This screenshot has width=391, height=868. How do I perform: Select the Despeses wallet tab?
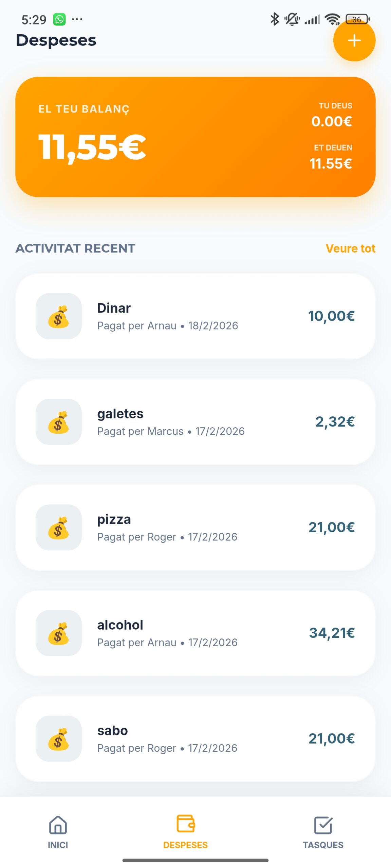click(x=185, y=831)
